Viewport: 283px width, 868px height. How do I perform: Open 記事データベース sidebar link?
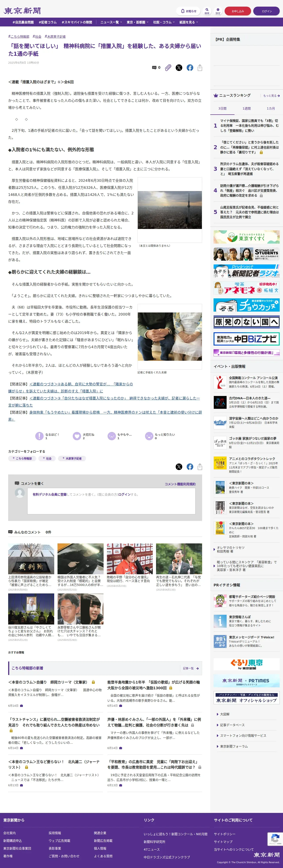232,725
